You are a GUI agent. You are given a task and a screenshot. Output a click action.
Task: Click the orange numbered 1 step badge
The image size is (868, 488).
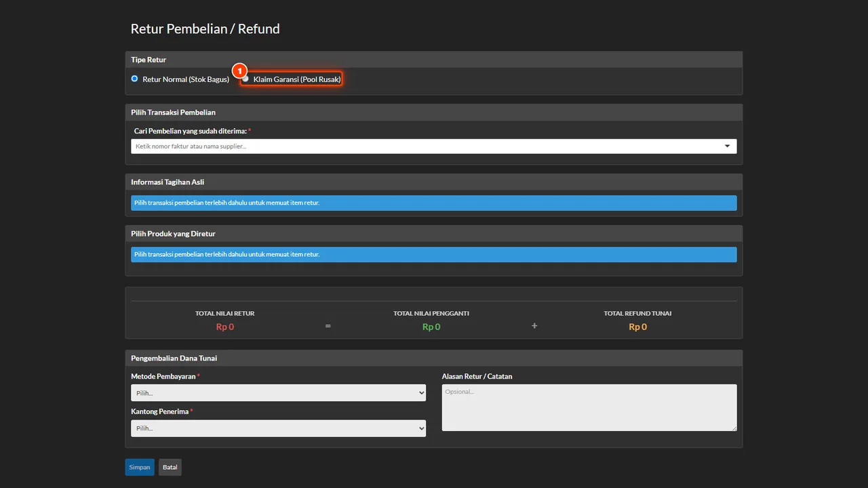(x=239, y=70)
